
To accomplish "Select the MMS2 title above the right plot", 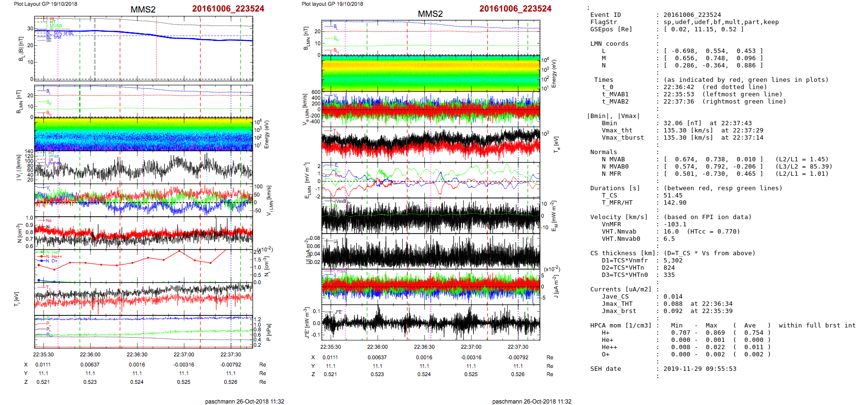I will (430, 14).
